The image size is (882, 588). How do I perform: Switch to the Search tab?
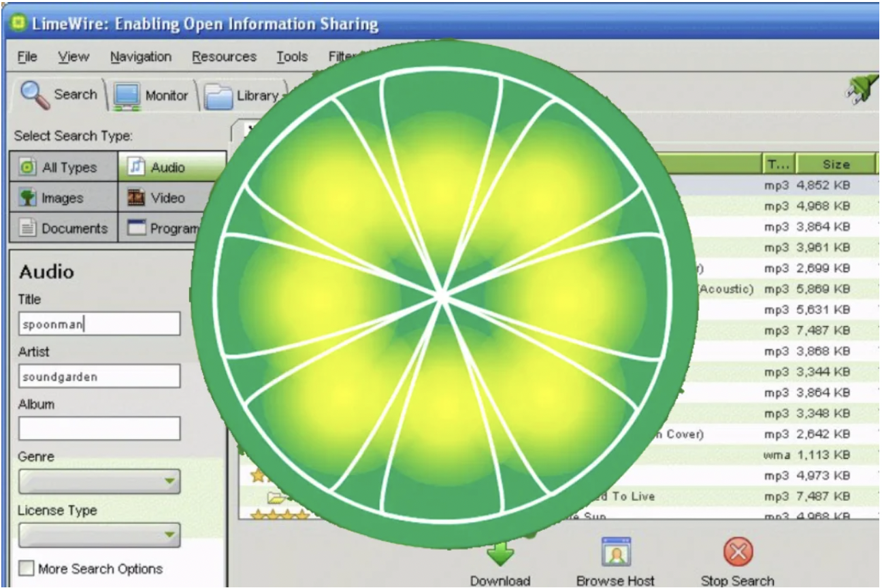tap(60, 95)
